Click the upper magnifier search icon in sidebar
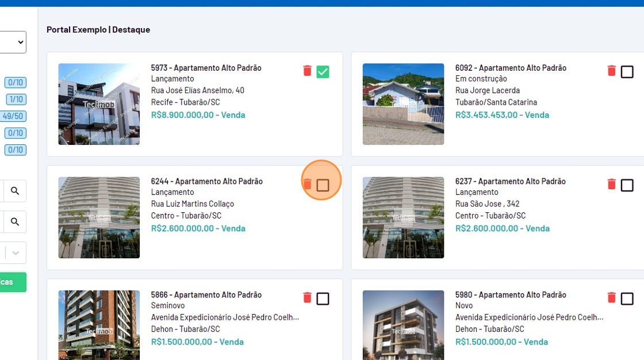This screenshot has width=644, height=360. point(15,191)
